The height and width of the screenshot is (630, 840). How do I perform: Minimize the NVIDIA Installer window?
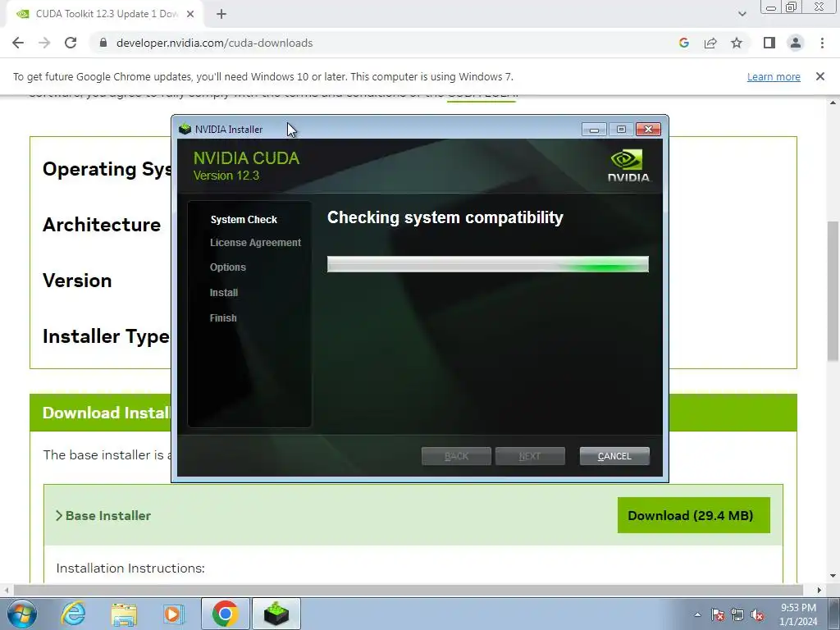(x=594, y=129)
